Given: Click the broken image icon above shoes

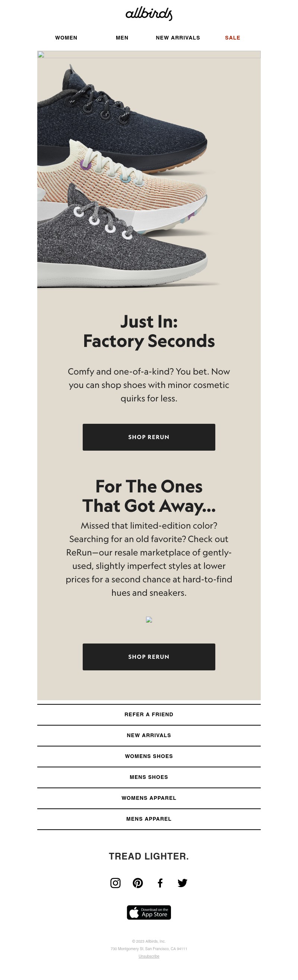Looking at the screenshot, I should [x=41, y=54].
